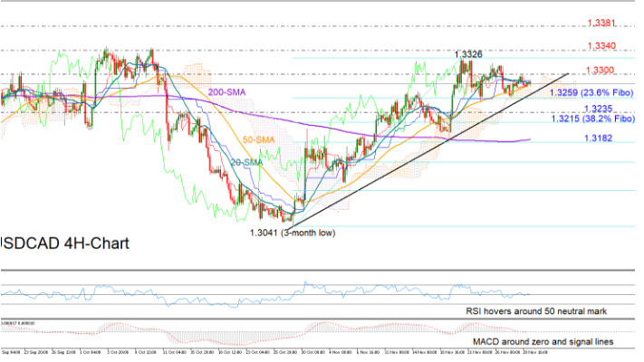Click the MACD around zero and signal lines text
Viewport: 644px width, 362px height.
coord(543,341)
